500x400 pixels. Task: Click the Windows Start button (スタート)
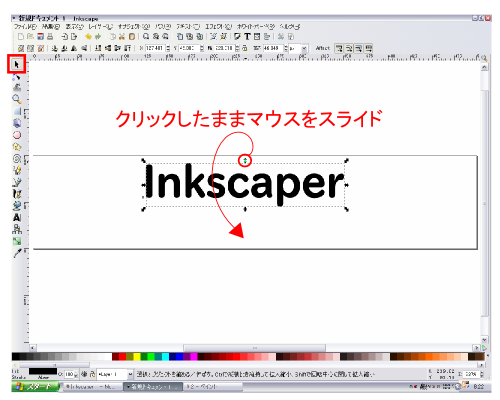click(x=35, y=387)
